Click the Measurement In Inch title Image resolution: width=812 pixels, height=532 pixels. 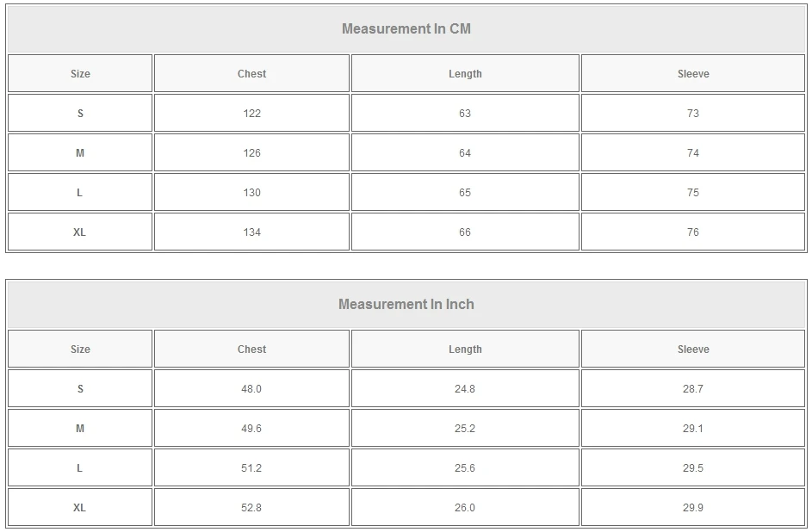coord(406,304)
